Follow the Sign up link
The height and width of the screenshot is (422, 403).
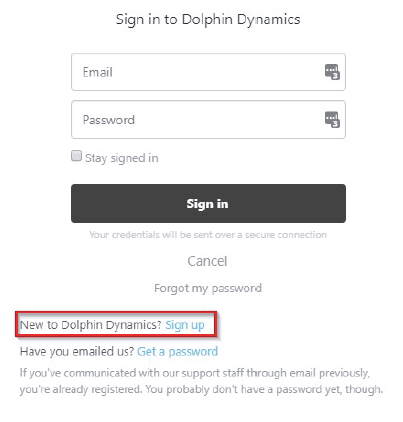point(185,325)
